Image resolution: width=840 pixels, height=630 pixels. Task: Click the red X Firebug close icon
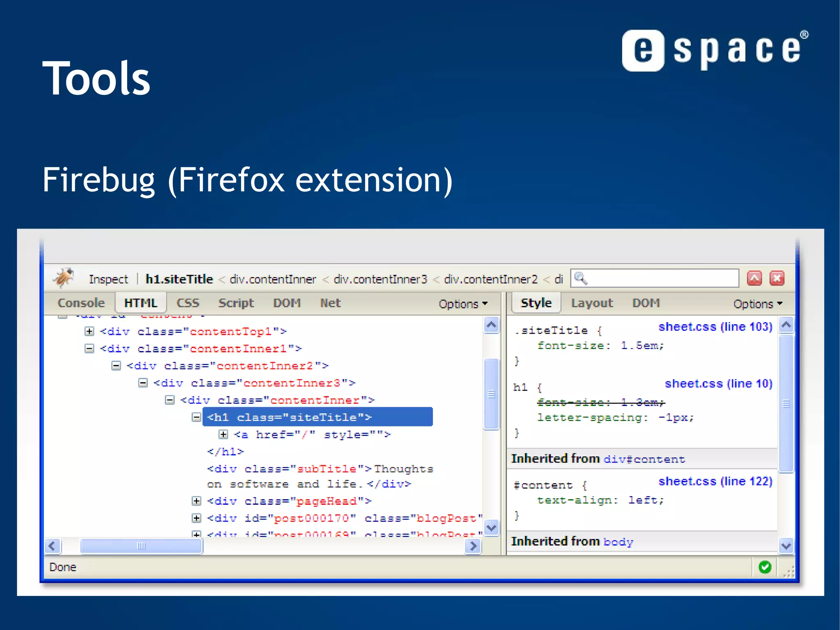click(x=777, y=278)
